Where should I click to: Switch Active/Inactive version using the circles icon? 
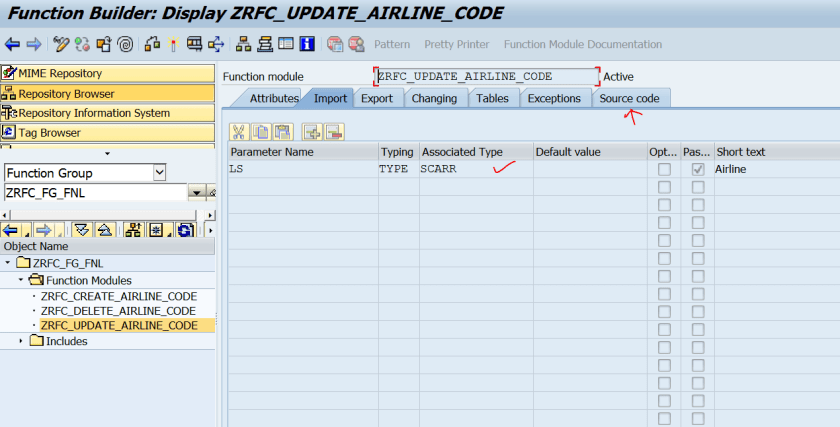tap(82, 44)
